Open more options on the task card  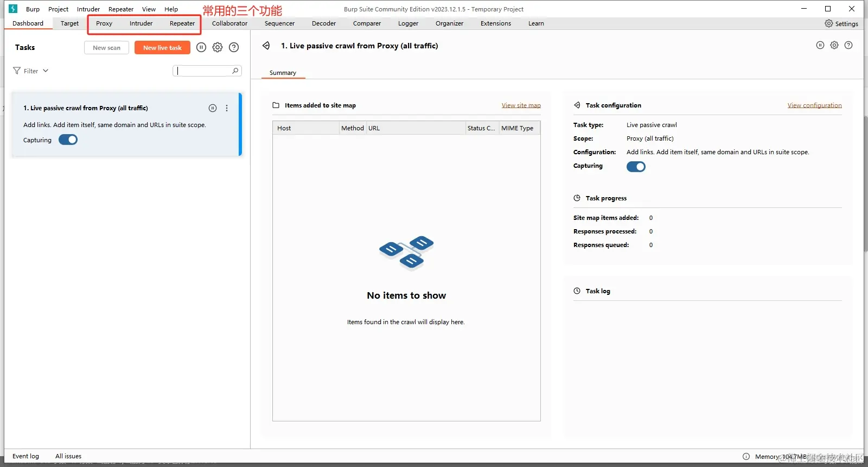[x=227, y=108]
